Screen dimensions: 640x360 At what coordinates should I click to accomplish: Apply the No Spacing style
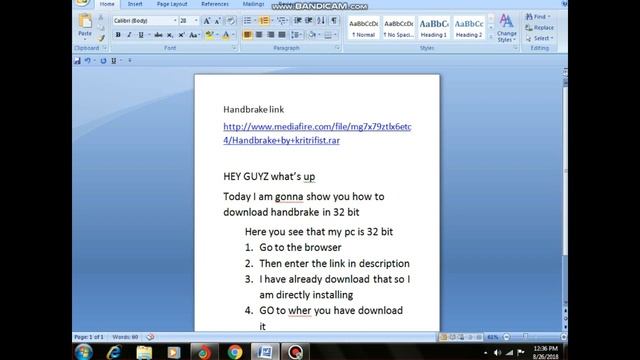[x=398, y=28]
